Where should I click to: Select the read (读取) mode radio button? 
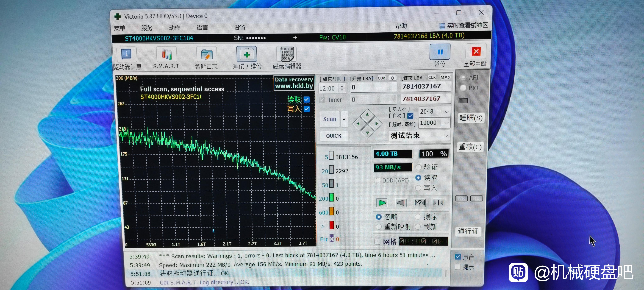(418, 178)
